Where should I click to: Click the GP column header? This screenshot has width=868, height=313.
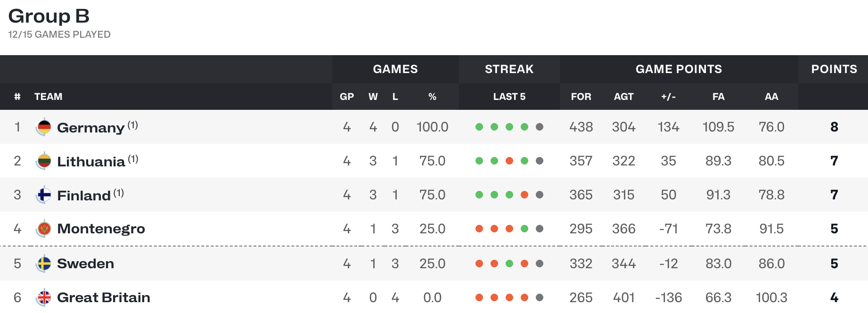pyautogui.click(x=347, y=97)
